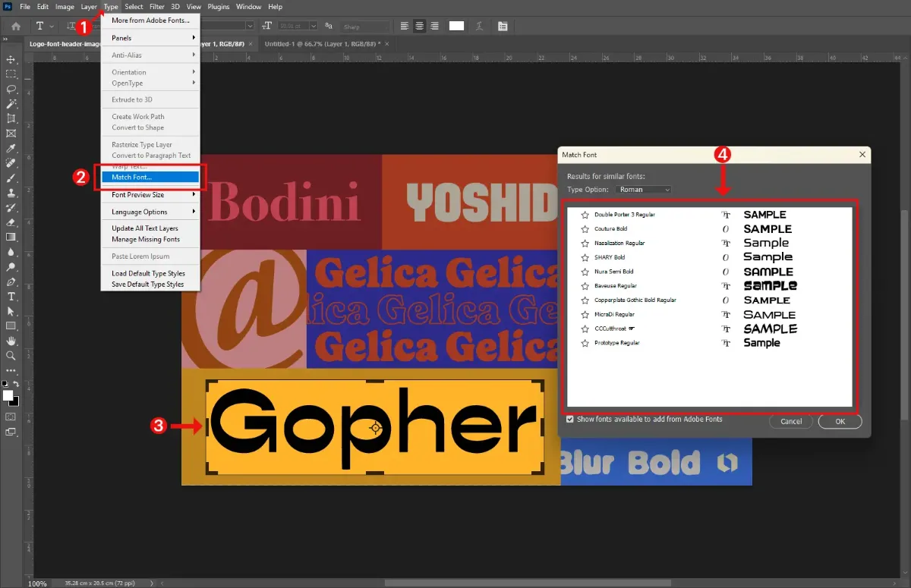Swap foreground and background colors
Viewport: 911px width, 588px height.
coord(16,385)
